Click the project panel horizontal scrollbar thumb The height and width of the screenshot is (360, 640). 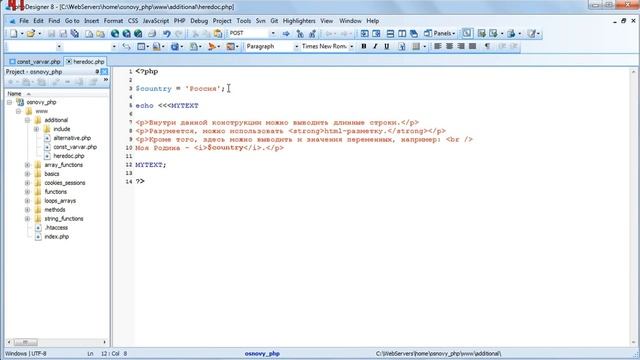pyautogui.click(x=25, y=342)
